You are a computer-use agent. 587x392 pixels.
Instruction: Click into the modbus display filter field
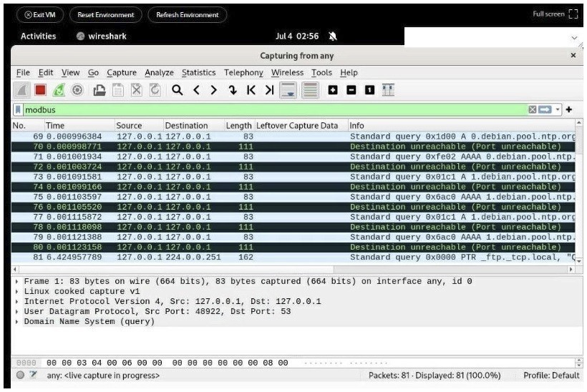coord(275,109)
